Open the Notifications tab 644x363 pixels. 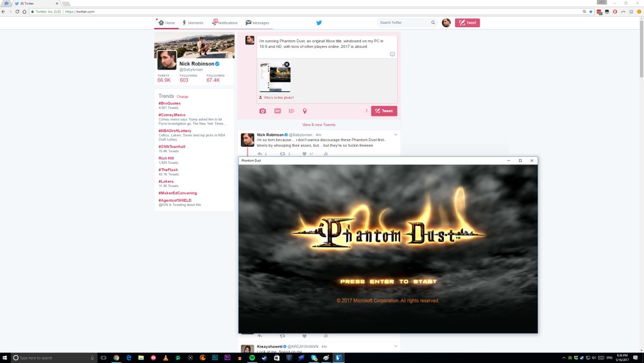pyautogui.click(x=225, y=23)
